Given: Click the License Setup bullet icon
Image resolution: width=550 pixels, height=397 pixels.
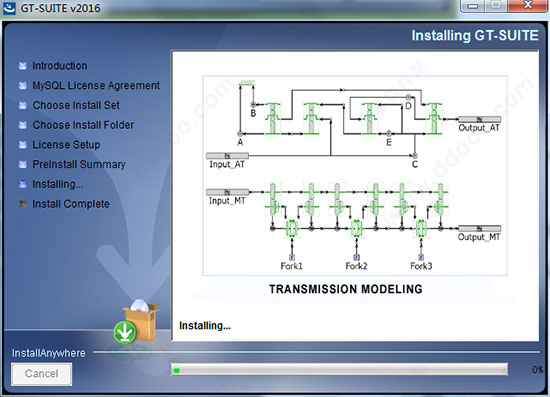Looking at the screenshot, I should tap(23, 144).
